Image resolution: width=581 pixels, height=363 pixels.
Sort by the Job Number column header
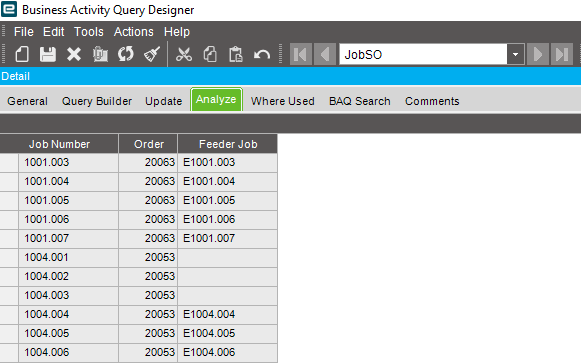[x=59, y=144]
